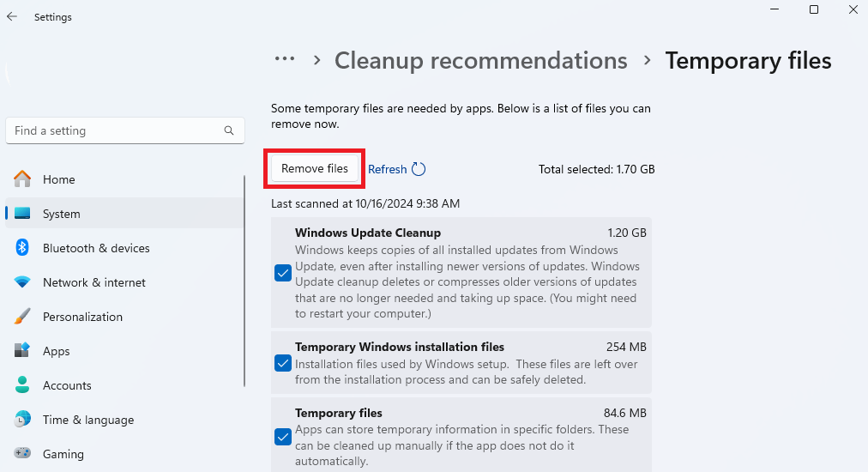Select the System icon in sidebar
Screen dimensions: 868x472
tap(23, 214)
